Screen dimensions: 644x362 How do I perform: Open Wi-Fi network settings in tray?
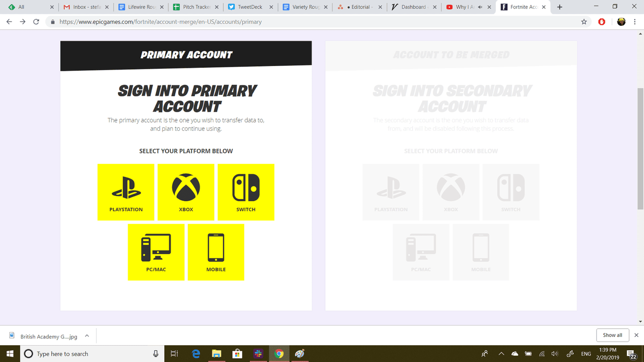click(x=542, y=354)
